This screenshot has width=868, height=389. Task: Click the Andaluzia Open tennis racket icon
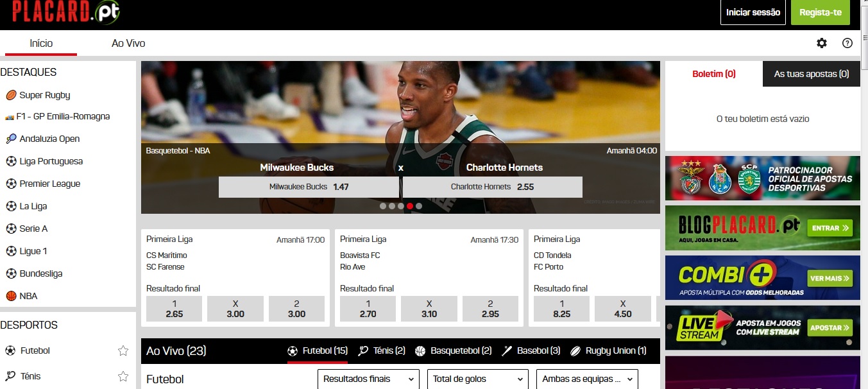[11, 139]
